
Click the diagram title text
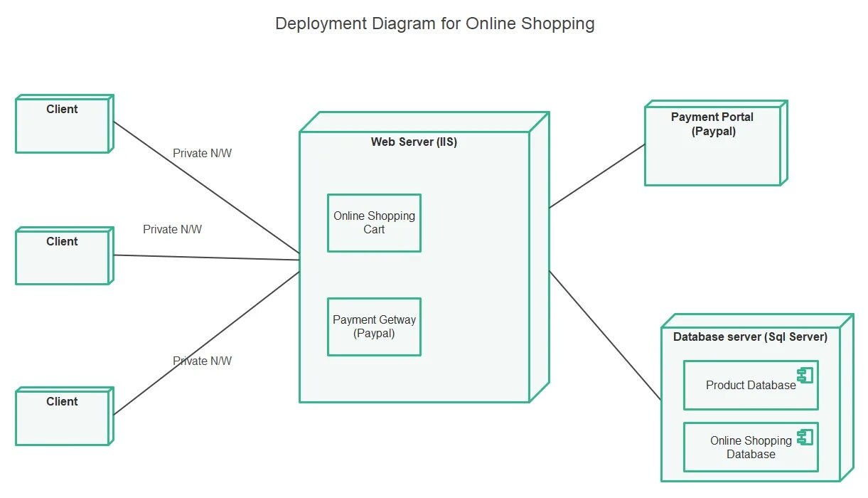(434, 23)
